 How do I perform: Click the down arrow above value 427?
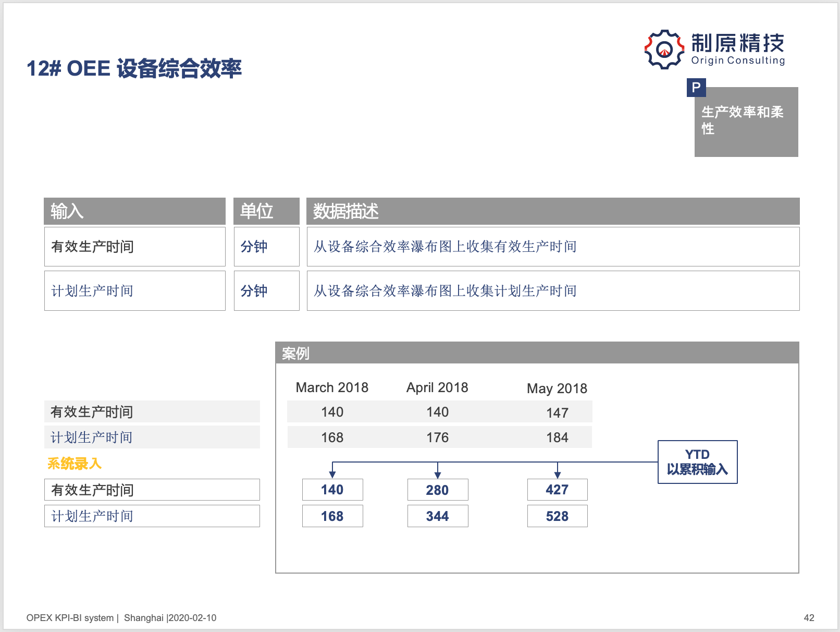point(558,473)
